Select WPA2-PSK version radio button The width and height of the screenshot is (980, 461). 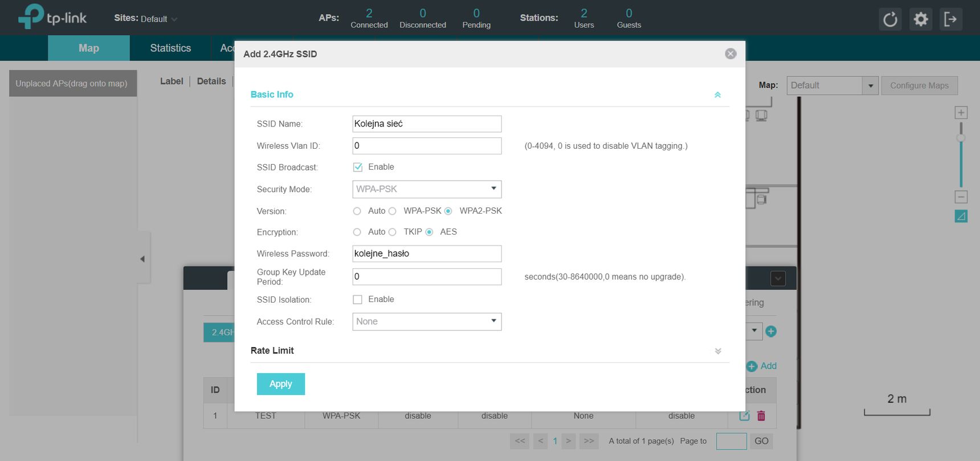click(x=448, y=211)
